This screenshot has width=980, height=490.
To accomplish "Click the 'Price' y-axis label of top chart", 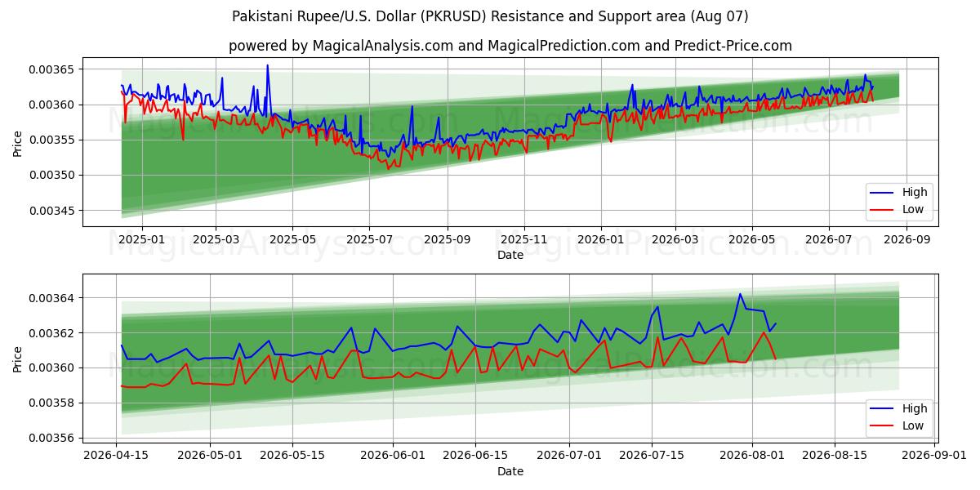I will (x=17, y=143).
